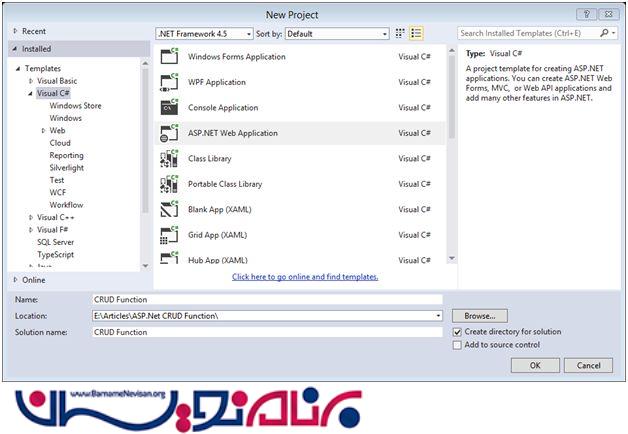Expand the Web node arrow
This screenshot has height=434, width=628.
click(x=43, y=131)
